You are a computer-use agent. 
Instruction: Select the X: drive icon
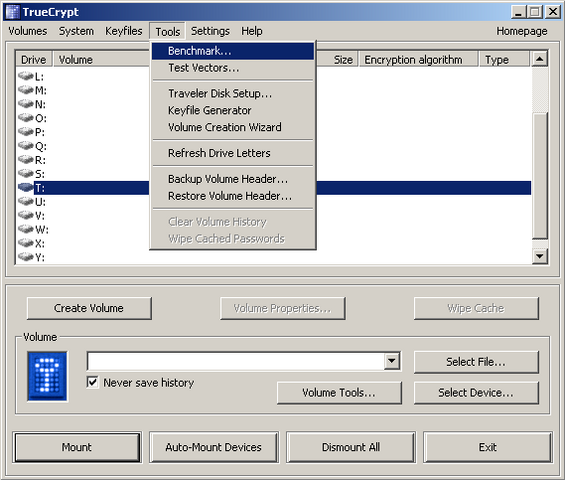point(26,243)
